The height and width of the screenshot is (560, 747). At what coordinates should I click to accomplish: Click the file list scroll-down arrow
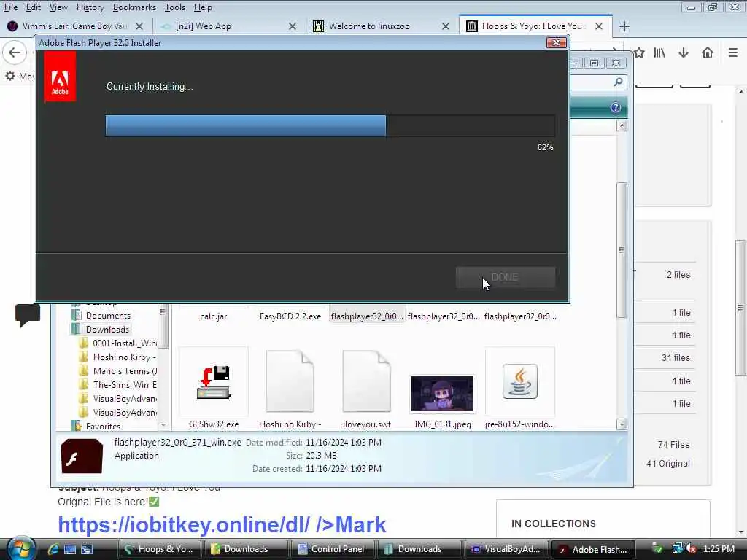(622, 424)
